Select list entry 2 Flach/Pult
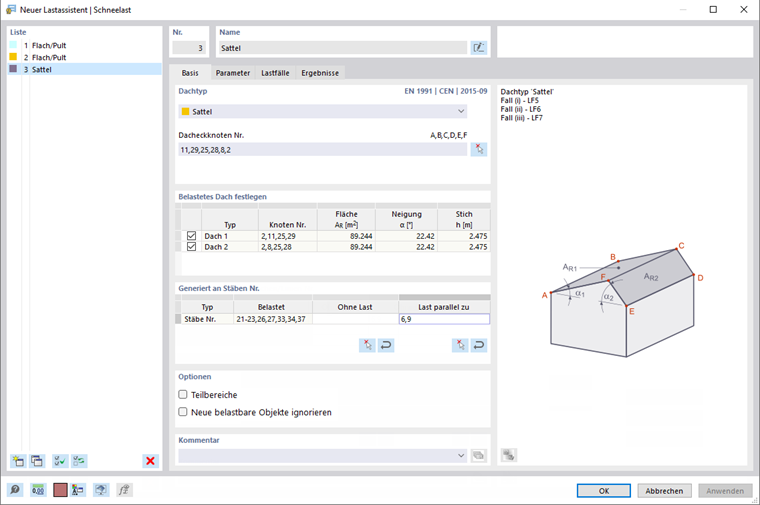Screen dimensions: 760x505 coord(85,57)
